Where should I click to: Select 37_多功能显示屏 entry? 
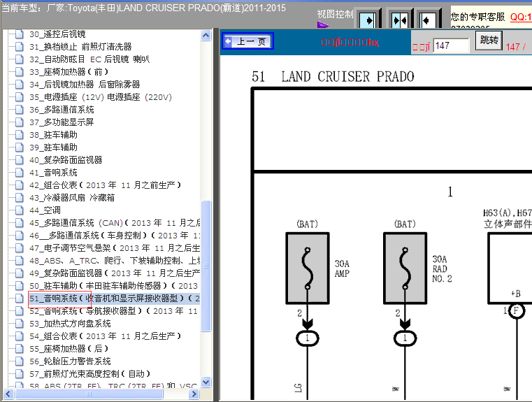click(62, 122)
